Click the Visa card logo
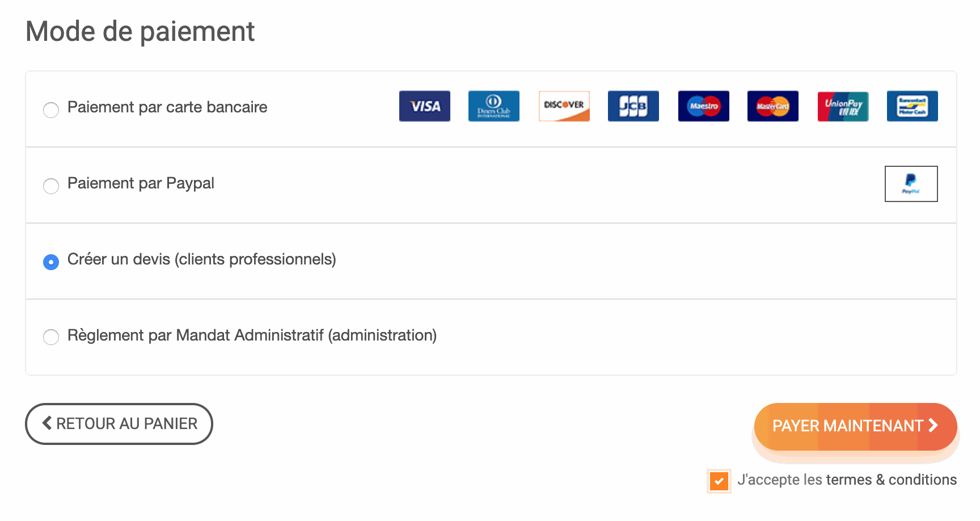Screen dimensions: 980x521 [424, 106]
